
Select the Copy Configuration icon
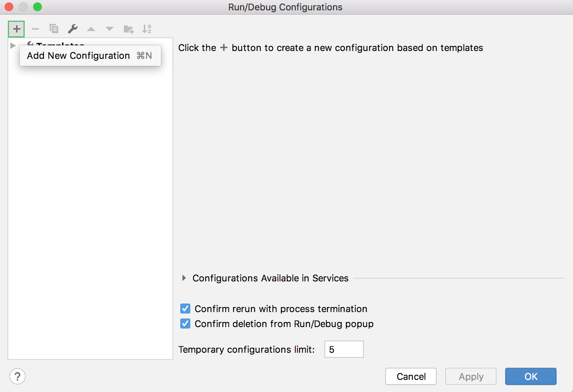pyautogui.click(x=54, y=29)
